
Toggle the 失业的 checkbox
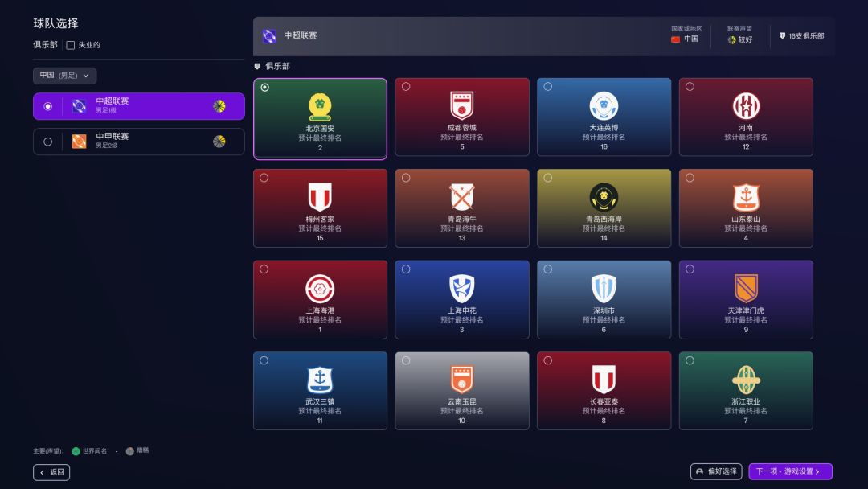pos(70,45)
